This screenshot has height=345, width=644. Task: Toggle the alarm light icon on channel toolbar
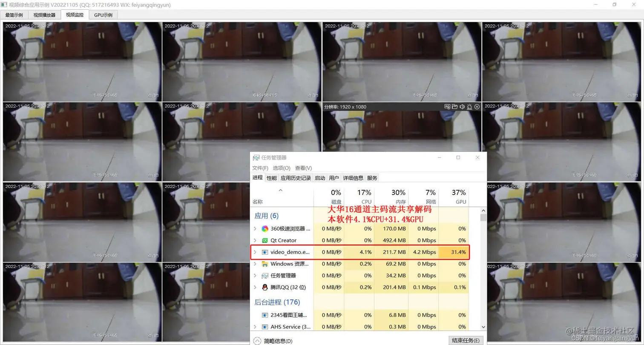pos(469,107)
